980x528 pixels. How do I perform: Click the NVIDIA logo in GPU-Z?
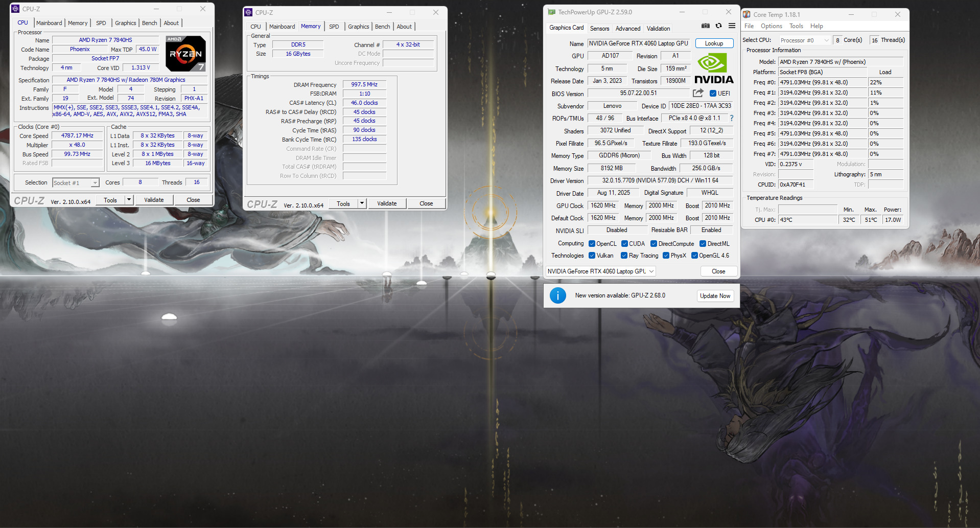point(714,68)
